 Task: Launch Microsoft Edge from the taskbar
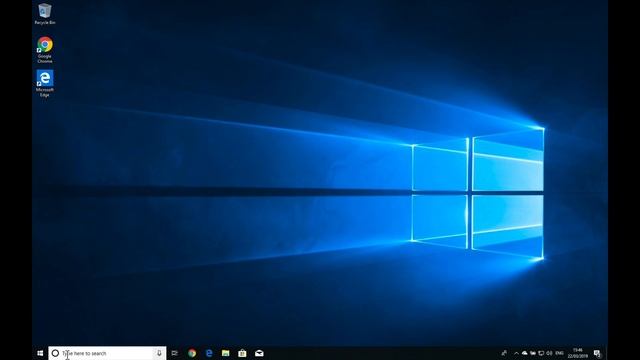click(x=209, y=353)
